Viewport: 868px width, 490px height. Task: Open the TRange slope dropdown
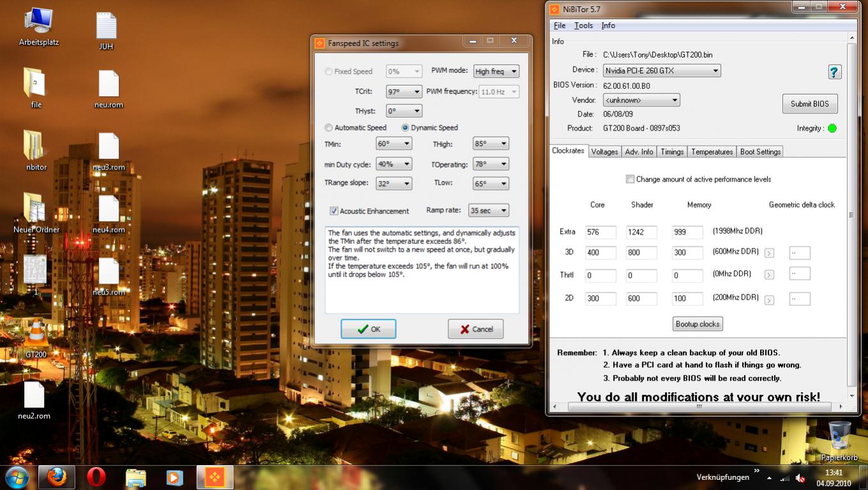393,183
